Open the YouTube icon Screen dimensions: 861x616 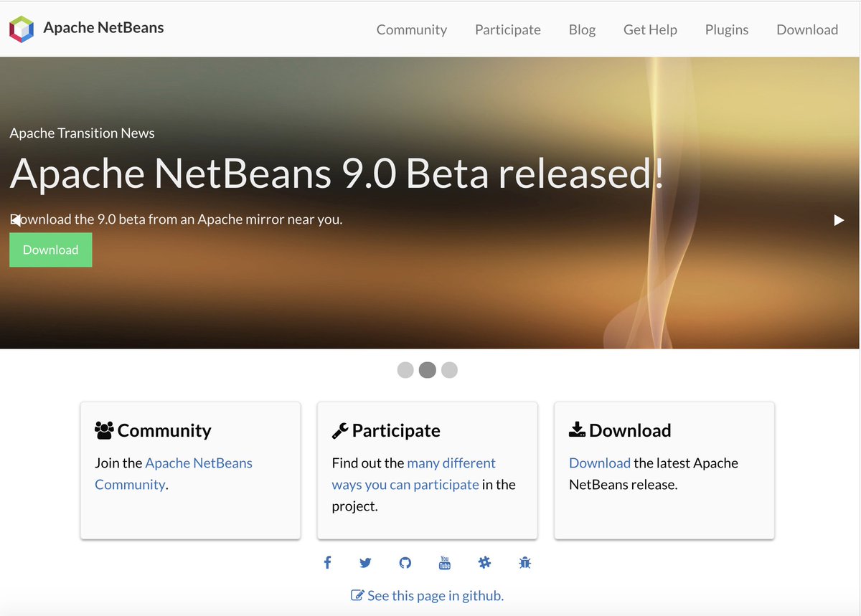(x=445, y=563)
